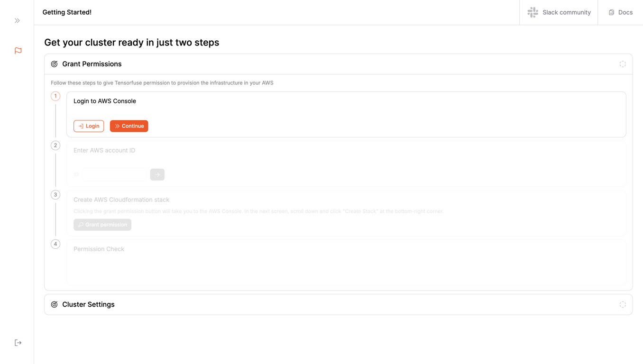The image size is (643, 364).
Task: Click the Grant permission button
Action: click(102, 225)
